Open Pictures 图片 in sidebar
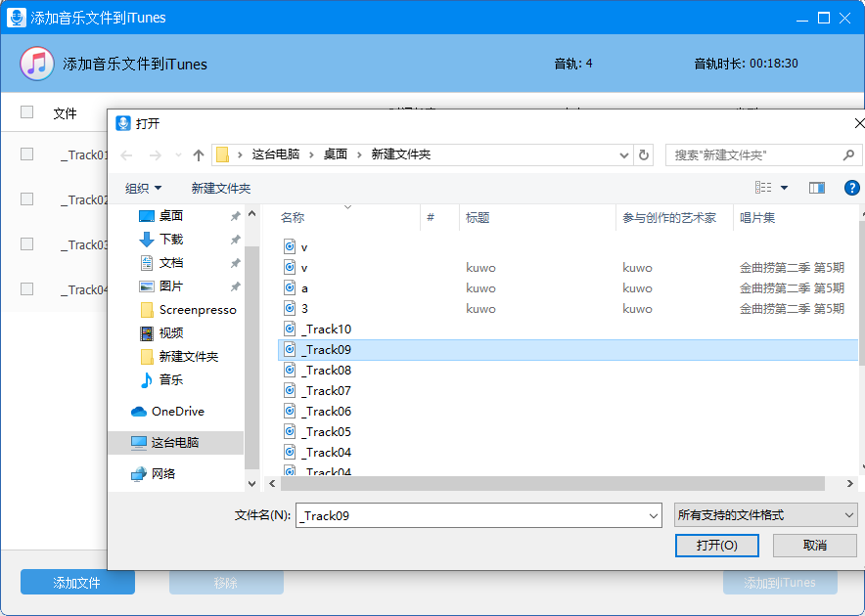The height and width of the screenshot is (616, 865). (170, 286)
